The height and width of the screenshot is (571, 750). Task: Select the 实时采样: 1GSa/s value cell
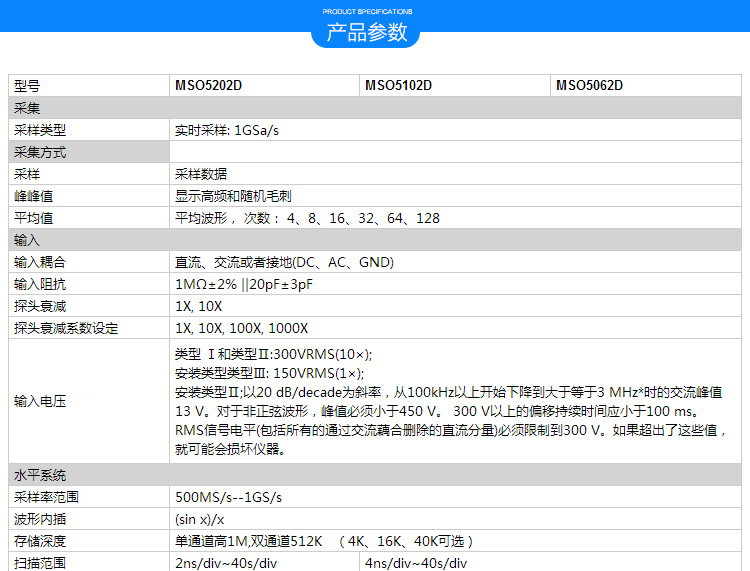point(227,130)
